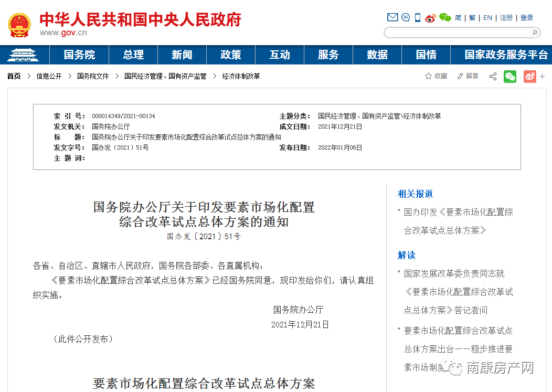Click the share network icon near 收藏

click(x=492, y=76)
